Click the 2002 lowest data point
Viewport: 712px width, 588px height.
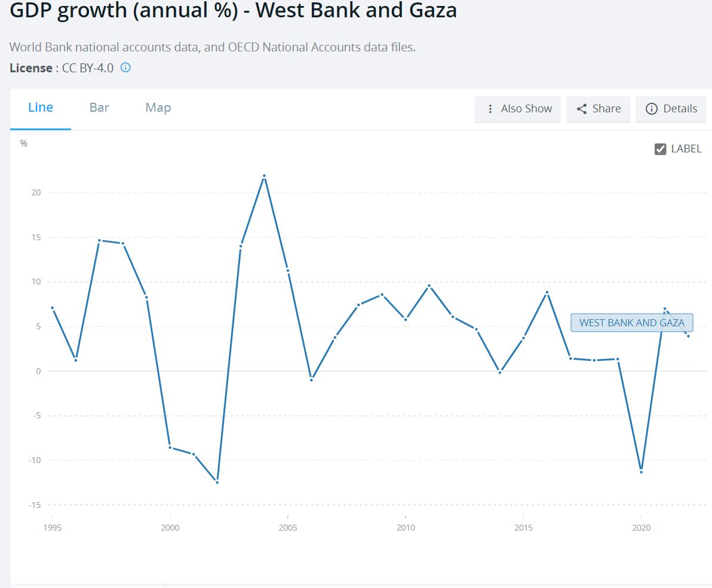(x=217, y=482)
